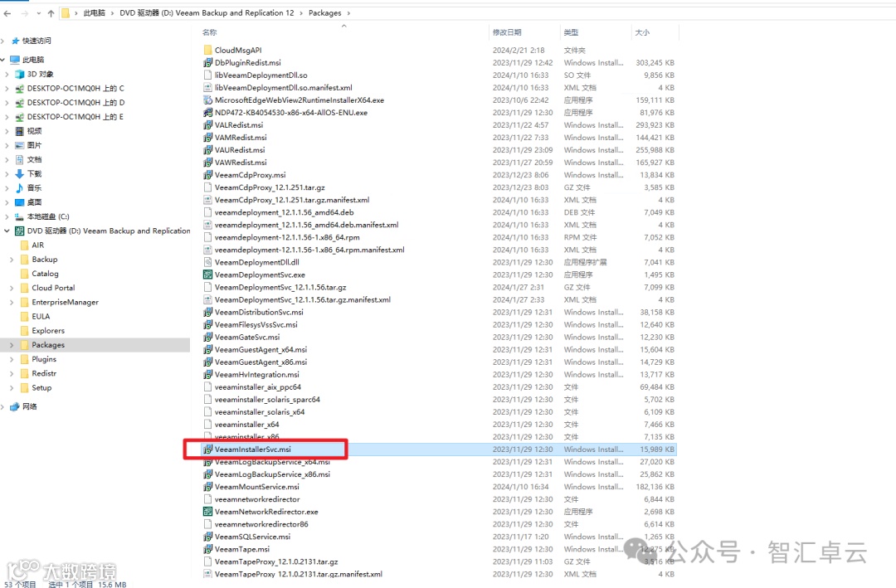896x588 pixels.
Task: Click the CloudMsgAPI folder icon
Action: point(208,51)
